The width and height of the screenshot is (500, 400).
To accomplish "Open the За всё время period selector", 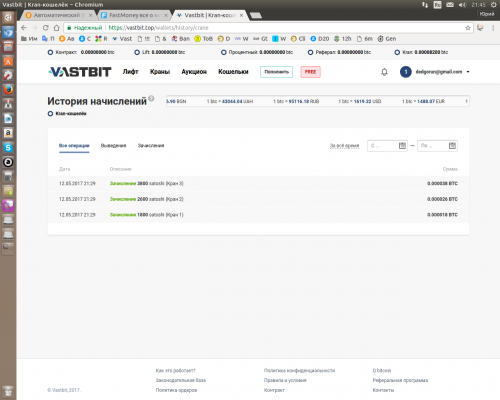I will [x=344, y=146].
